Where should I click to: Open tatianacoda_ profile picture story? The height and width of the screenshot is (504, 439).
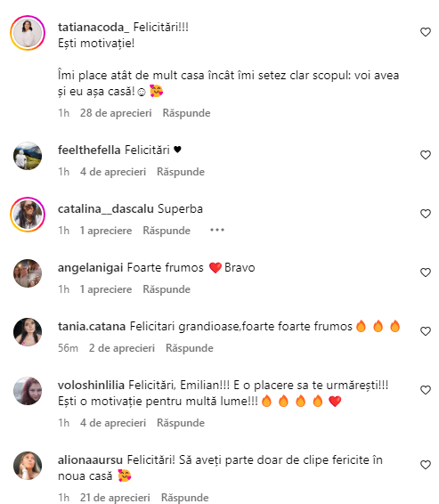tap(28, 33)
